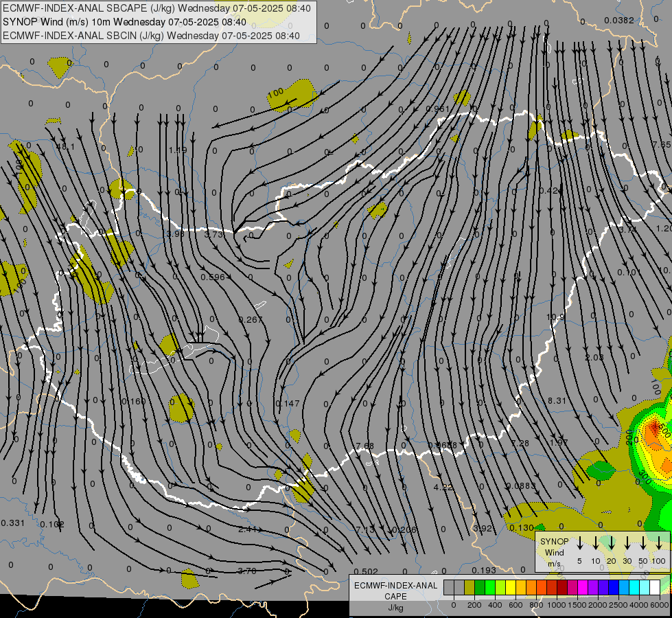
Task: Select the SYNOP Wind 10m title line
Action: (124, 22)
